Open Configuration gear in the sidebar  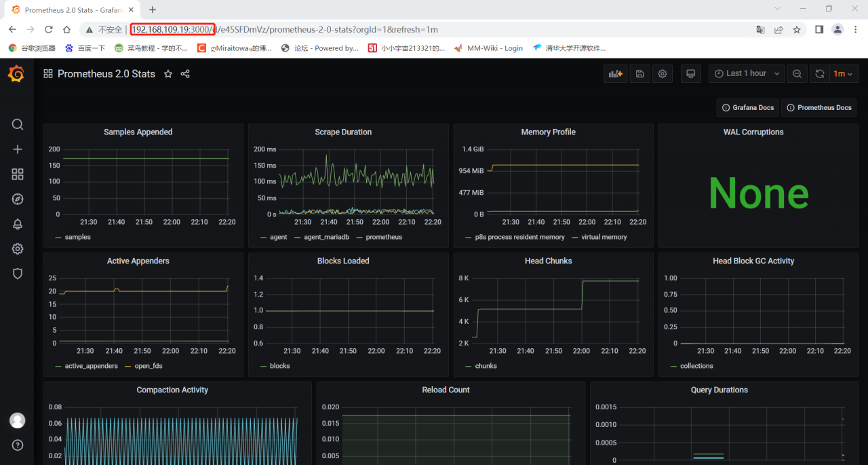[18, 249]
